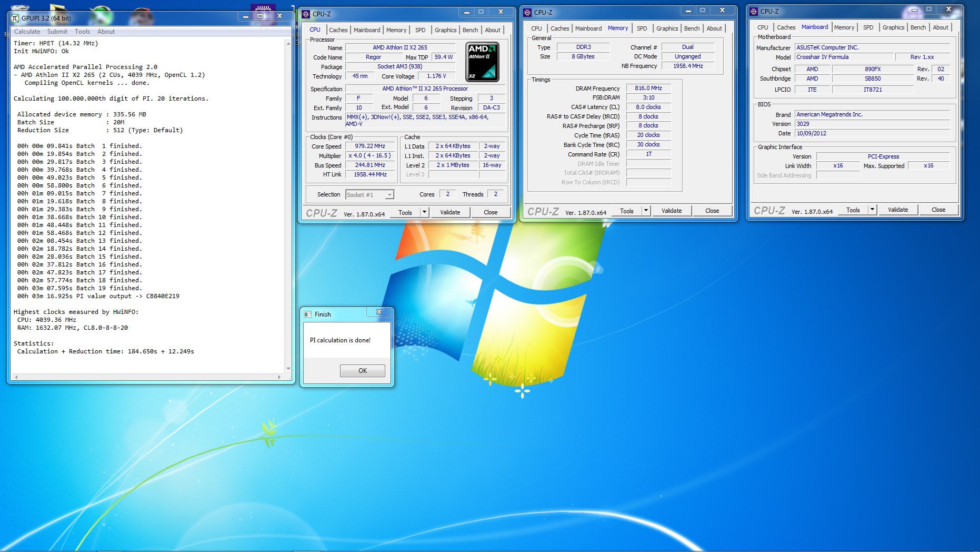
Task: Open Memory tab in motherboard CPU-Z window
Action: tap(844, 27)
